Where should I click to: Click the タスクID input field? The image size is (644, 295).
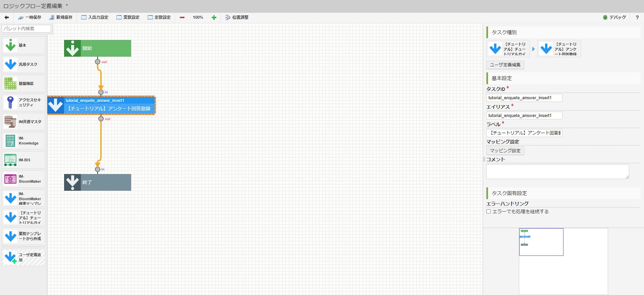[524, 98]
